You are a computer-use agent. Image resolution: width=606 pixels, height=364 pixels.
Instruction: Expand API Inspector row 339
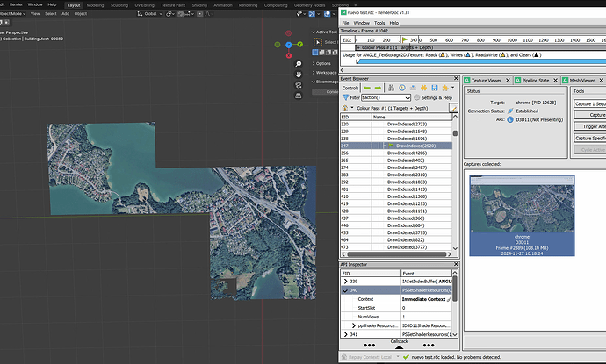[345, 282]
